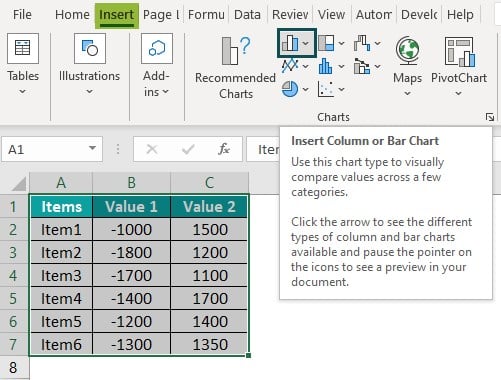The height and width of the screenshot is (380, 501).
Task: Select the Items header cell
Action: [x=61, y=207]
